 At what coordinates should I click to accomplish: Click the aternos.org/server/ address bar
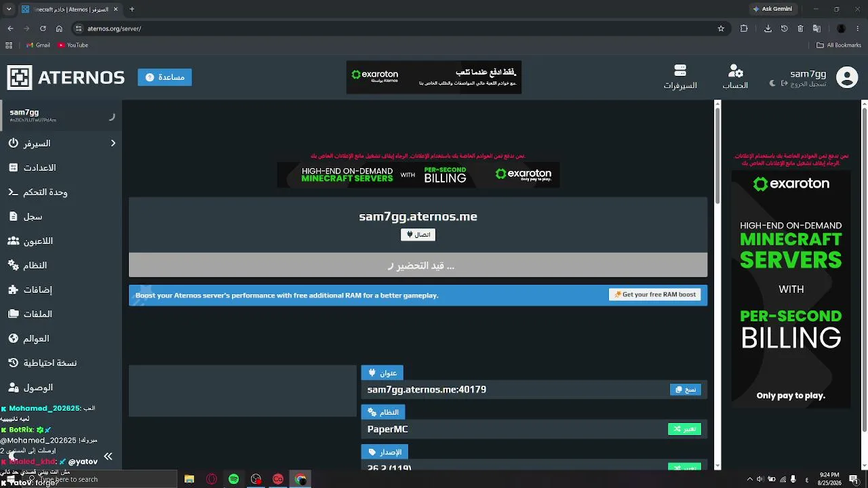click(400, 28)
